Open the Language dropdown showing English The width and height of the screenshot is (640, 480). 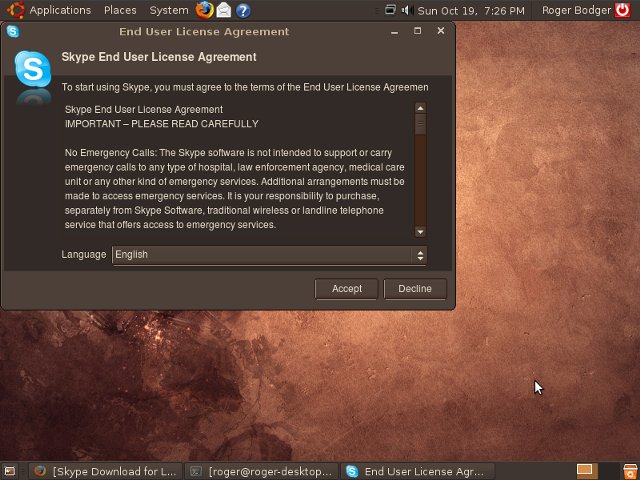[269, 255]
